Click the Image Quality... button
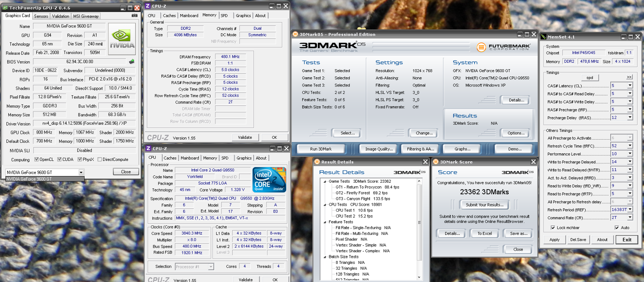The image size is (644, 282). click(x=379, y=149)
